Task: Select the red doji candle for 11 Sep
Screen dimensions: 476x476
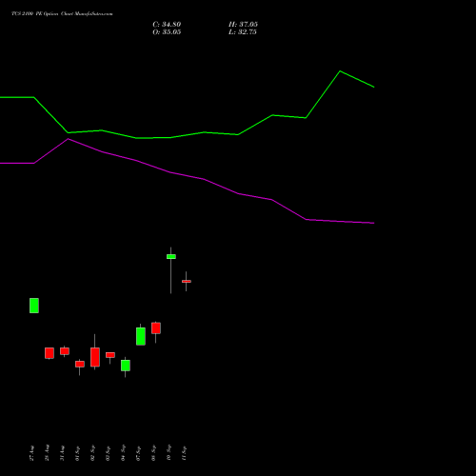Action: pos(187,282)
